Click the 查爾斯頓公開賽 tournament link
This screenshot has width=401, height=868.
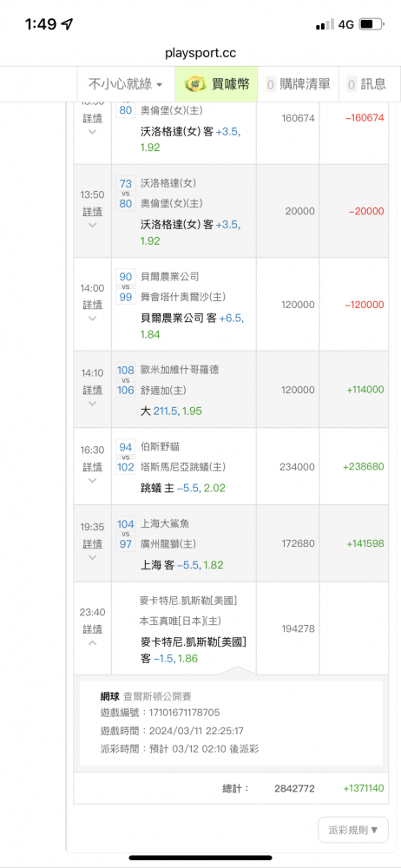coord(157,696)
